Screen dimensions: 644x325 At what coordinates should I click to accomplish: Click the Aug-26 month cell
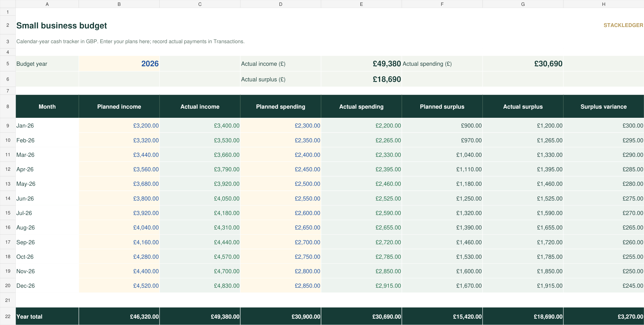pyautogui.click(x=47, y=228)
